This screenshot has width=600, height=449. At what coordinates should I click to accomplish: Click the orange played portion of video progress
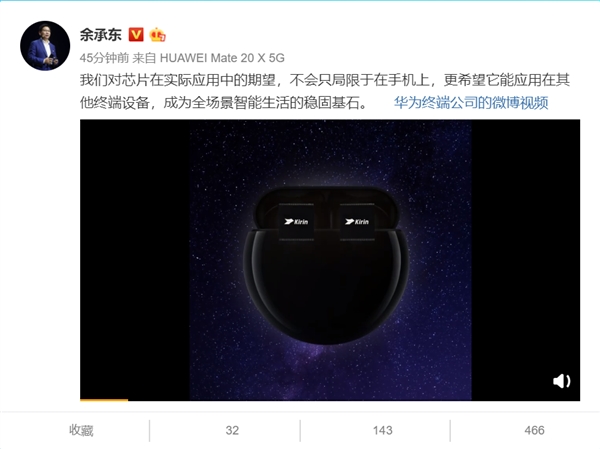point(104,400)
